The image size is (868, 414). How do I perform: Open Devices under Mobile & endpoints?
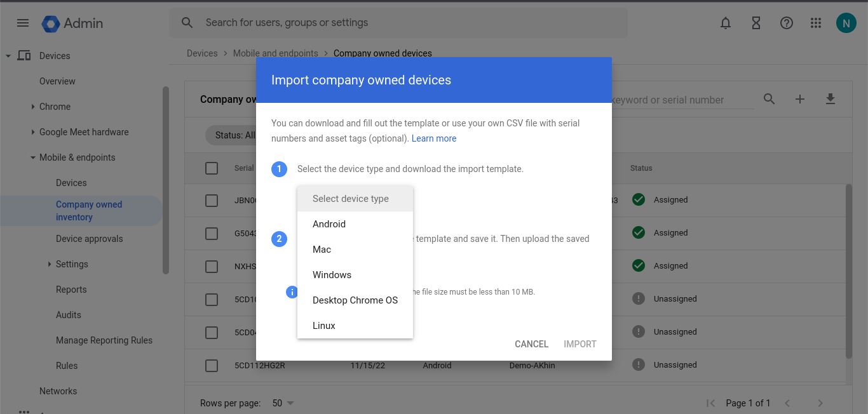pyautogui.click(x=71, y=183)
